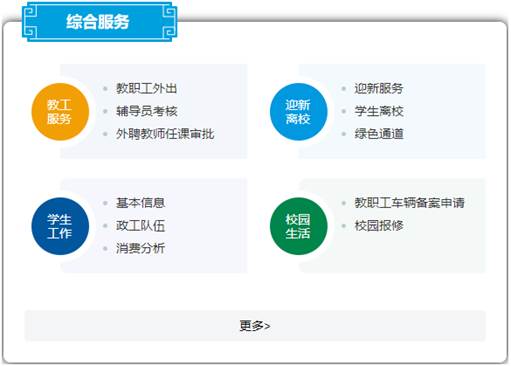Click the 综合服务 header banner
Viewport: 511px width, 366px height.
click(x=99, y=22)
